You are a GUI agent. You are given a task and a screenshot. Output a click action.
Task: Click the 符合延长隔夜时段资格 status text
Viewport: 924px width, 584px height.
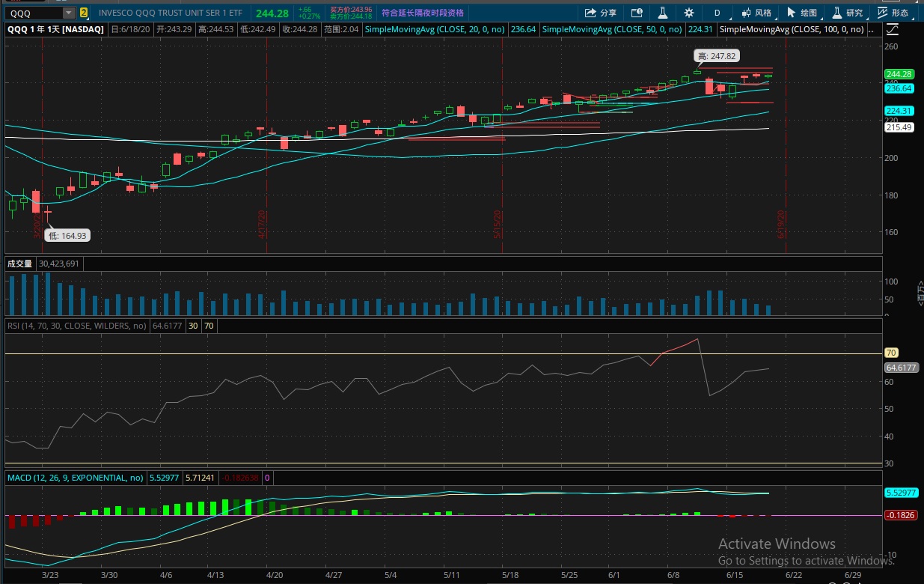coord(422,13)
